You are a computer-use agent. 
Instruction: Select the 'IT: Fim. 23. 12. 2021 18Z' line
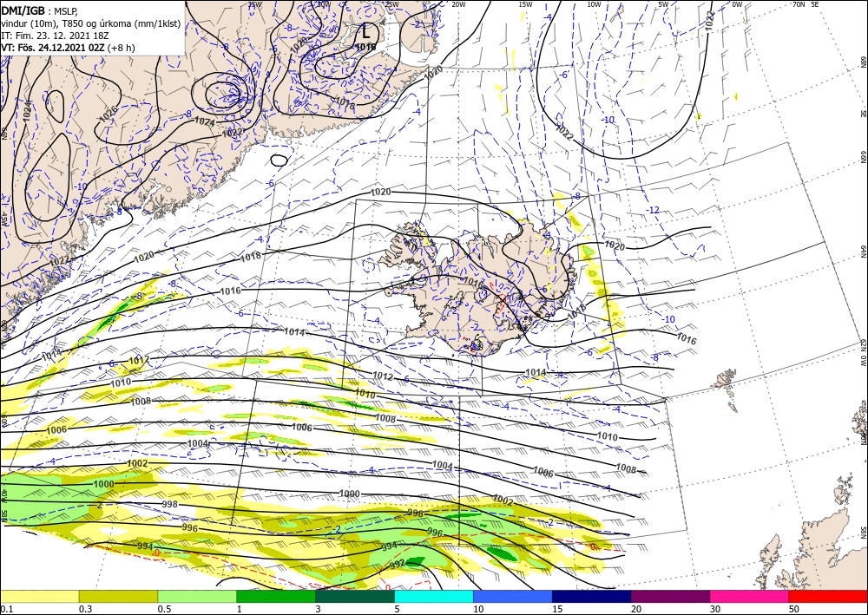click(x=55, y=36)
